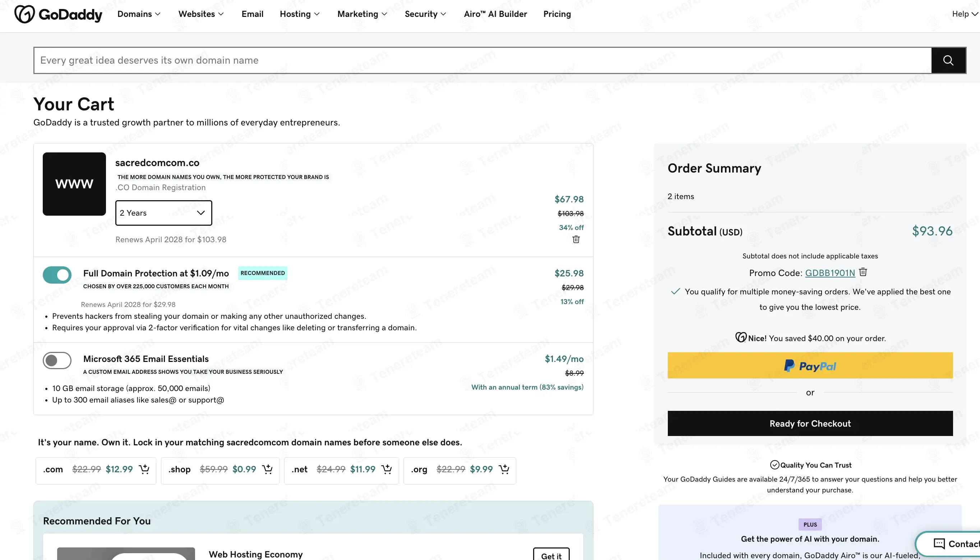Open the Help dropdown
Screen dimensions: 980x560
pos(965,14)
